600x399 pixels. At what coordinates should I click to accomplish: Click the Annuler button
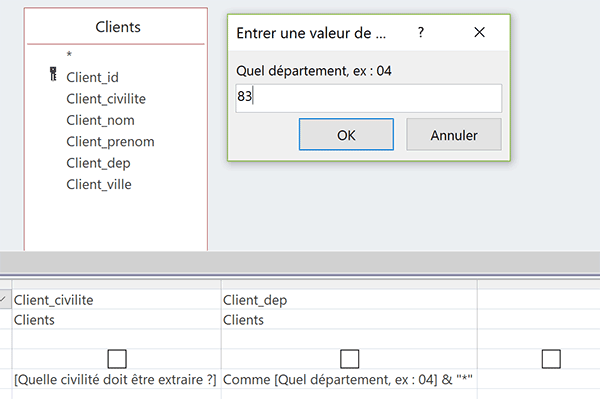(454, 134)
